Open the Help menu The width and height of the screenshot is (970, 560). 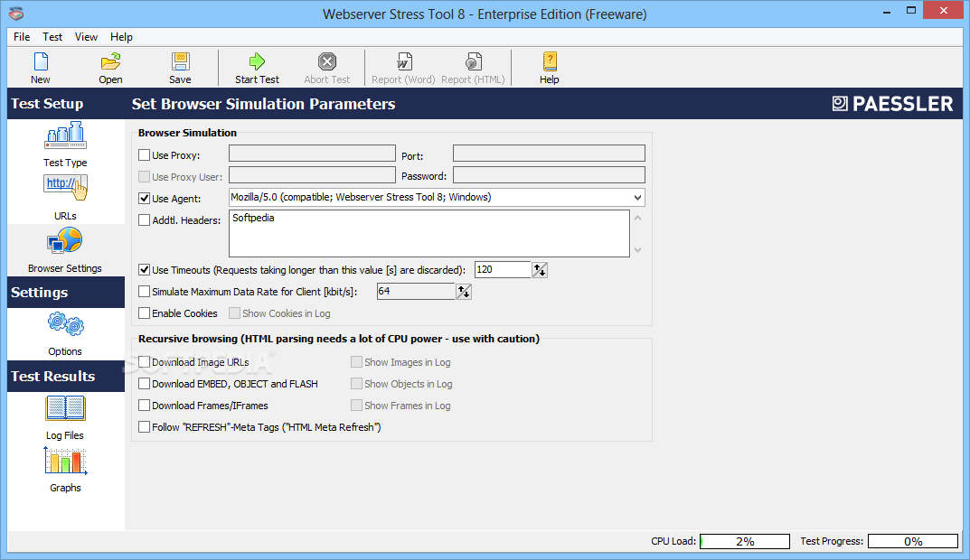[121, 36]
